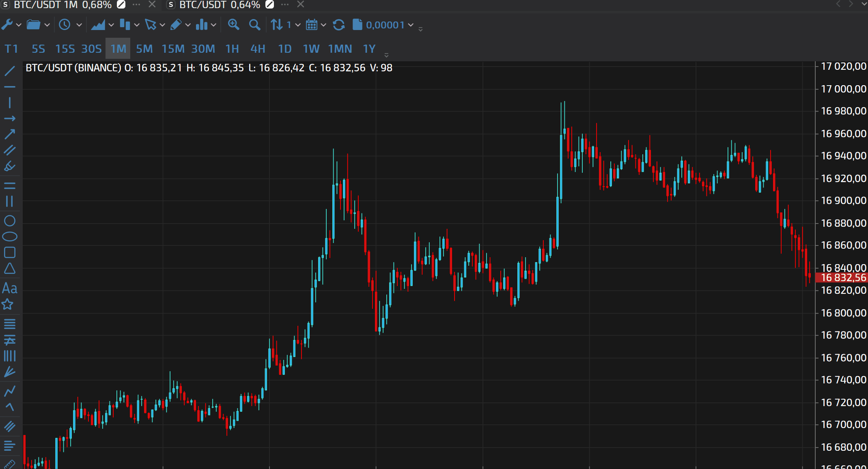Select the T1 tick timeframe button
This screenshot has width=868, height=469.
click(x=11, y=49)
